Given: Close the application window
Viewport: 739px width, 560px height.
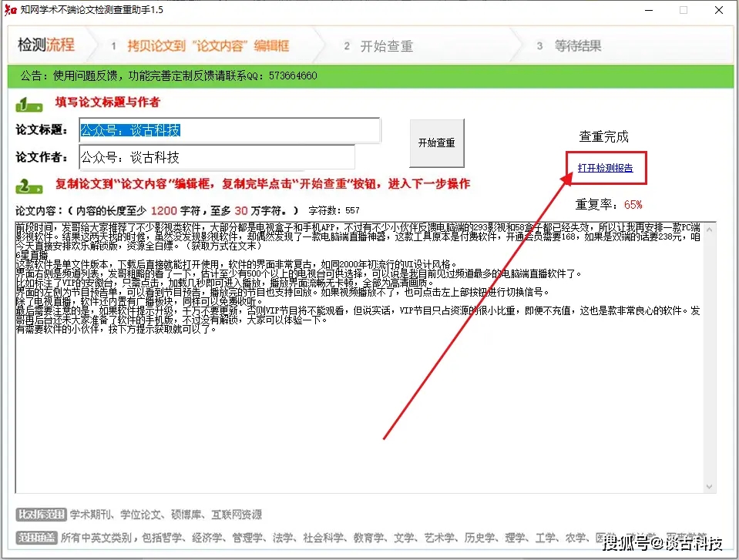Looking at the screenshot, I should tap(719, 10).
